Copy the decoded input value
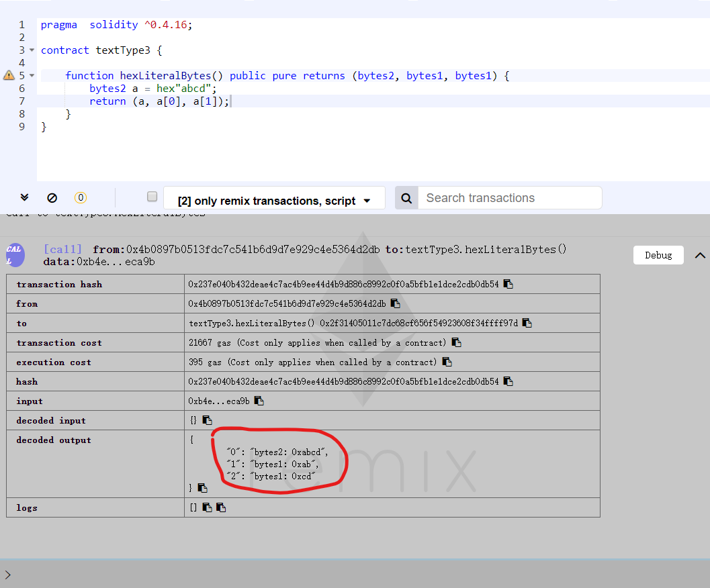Image resolution: width=710 pixels, height=588 pixels. click(207, 420)
